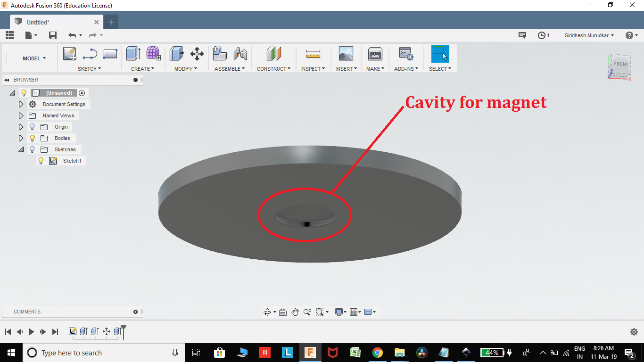Open the Siddhesh Murudkar account menu
644x362 pixels.
point(588,35)
